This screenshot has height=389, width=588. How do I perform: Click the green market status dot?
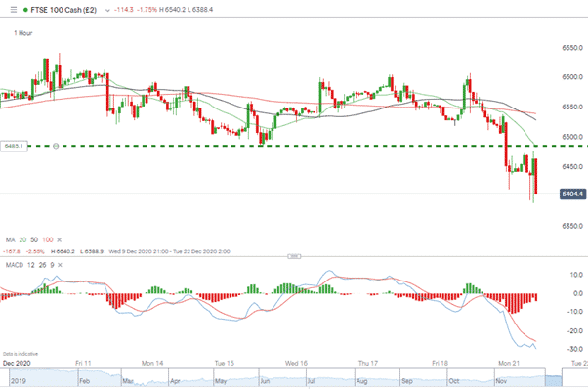25,10
